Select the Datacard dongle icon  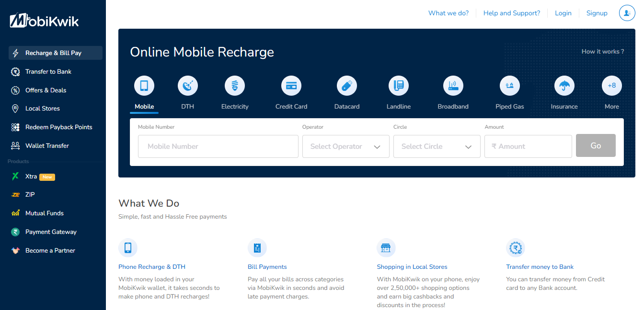pos(347,86)
